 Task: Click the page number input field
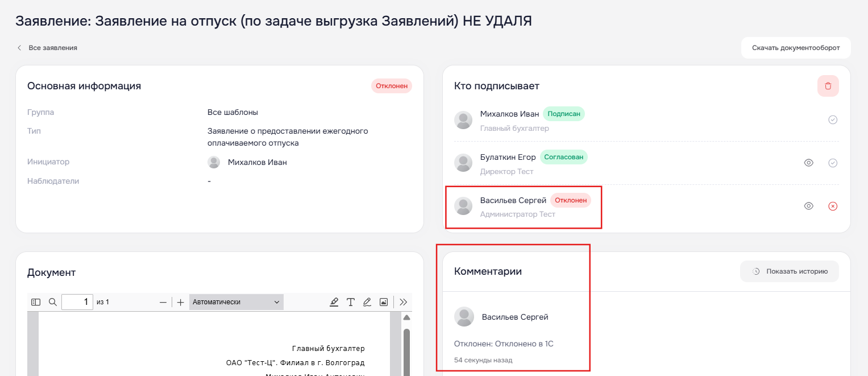click(77, 302)
